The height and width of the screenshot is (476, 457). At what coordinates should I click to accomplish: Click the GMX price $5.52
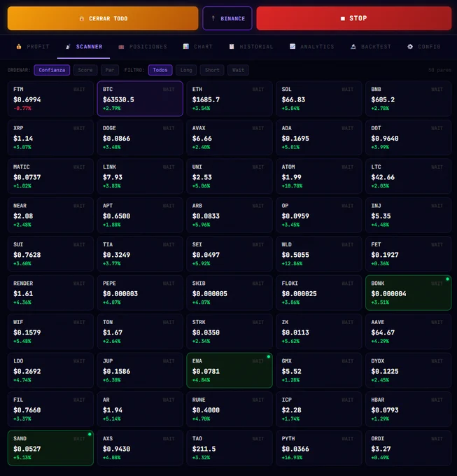(x=291, y=371)
